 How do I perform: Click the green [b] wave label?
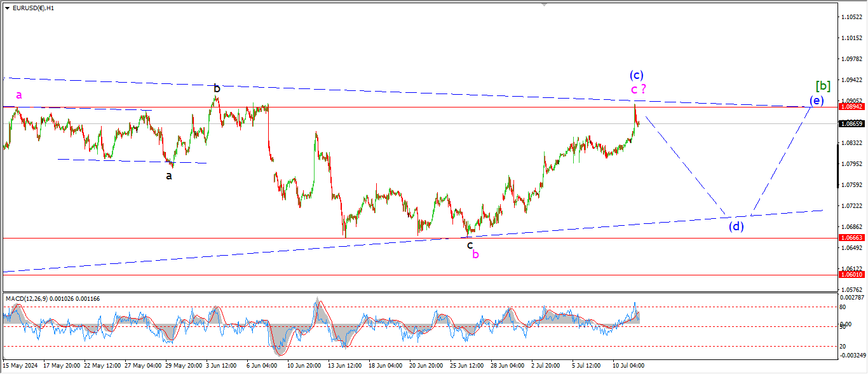point(823,85)
